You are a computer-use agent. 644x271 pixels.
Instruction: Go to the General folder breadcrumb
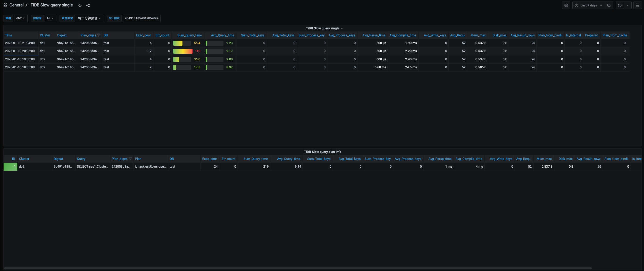(x=16, y=5)
